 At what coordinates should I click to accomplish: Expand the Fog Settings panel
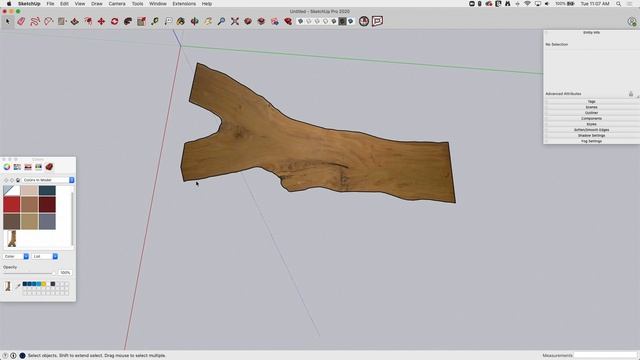(x=591, y=141)
